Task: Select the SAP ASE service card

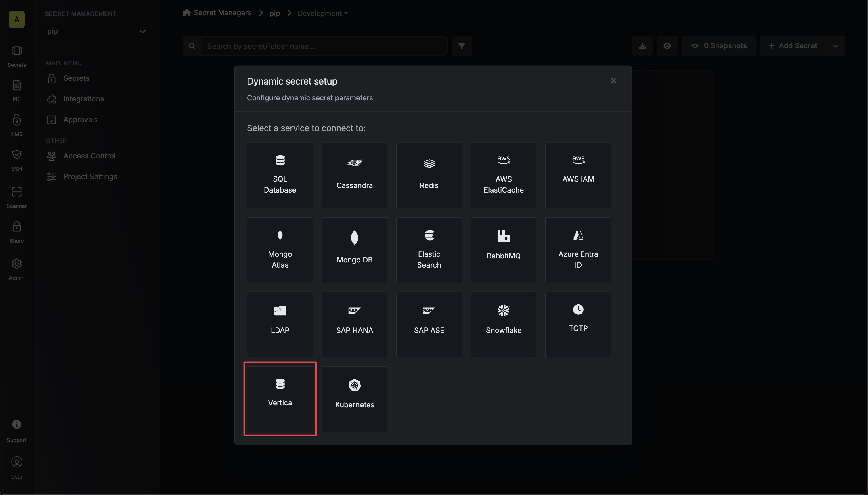Action: pos(429,325)
